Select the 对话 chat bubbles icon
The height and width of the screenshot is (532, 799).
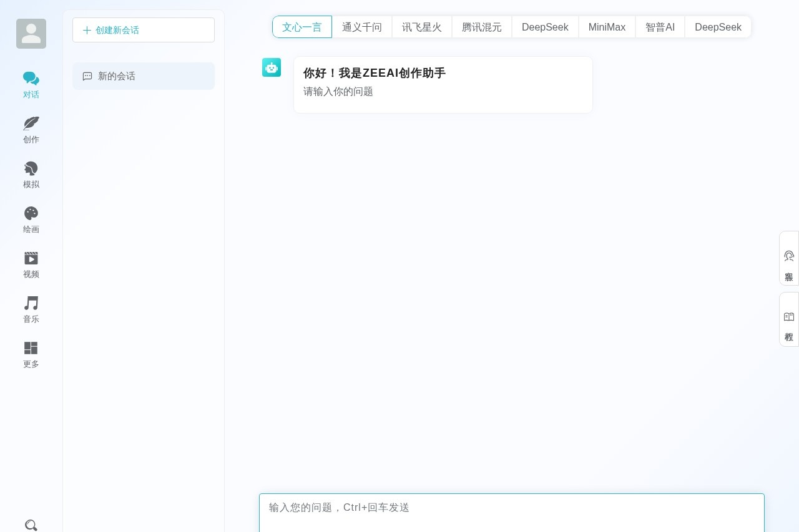coord(31,79)
